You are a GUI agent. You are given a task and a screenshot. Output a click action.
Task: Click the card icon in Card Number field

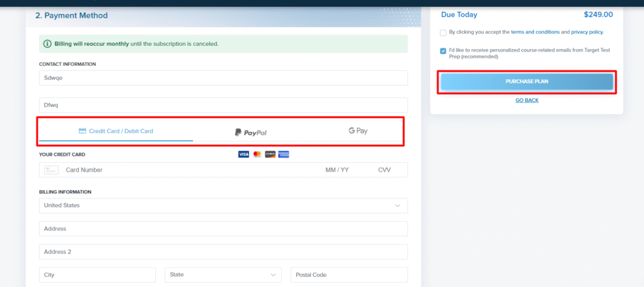52,170
